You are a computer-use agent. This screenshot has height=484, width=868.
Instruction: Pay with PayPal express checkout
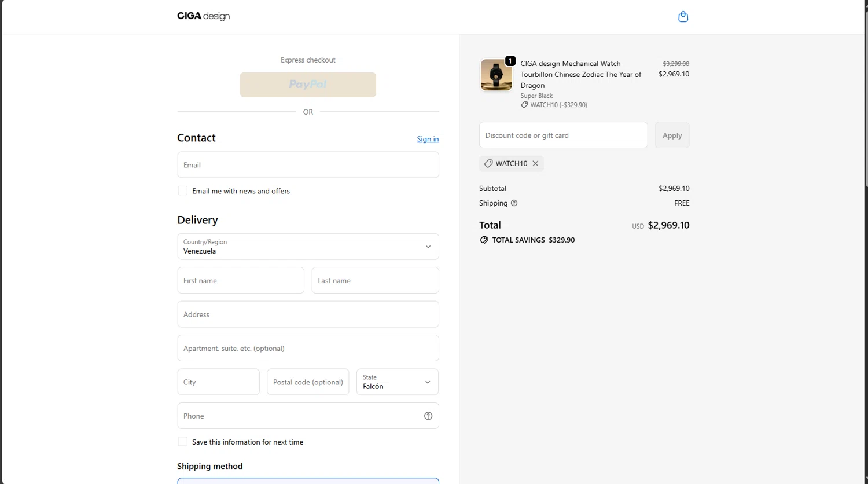(x=308, y=85)
